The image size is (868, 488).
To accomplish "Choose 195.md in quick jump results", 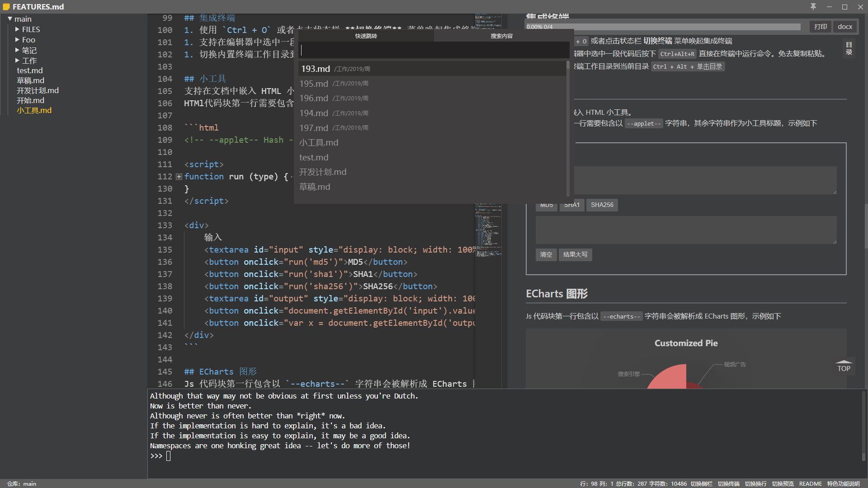I will 431,84.
